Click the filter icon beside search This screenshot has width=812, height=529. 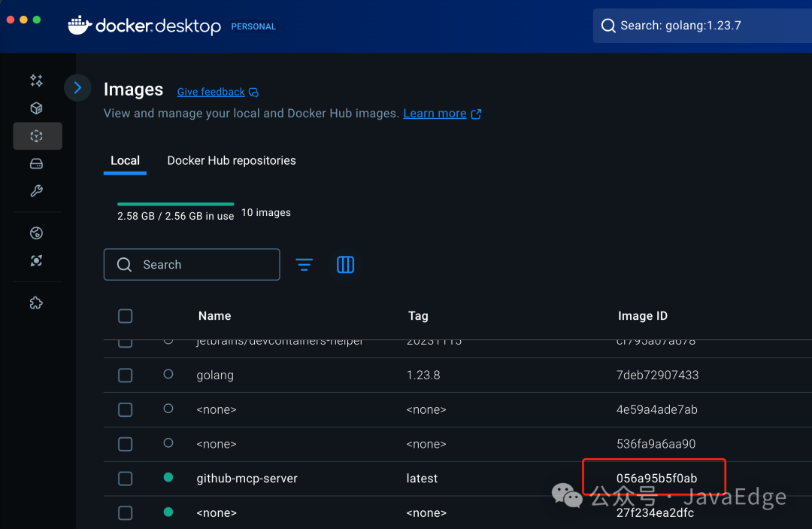(x=304, y=265)
